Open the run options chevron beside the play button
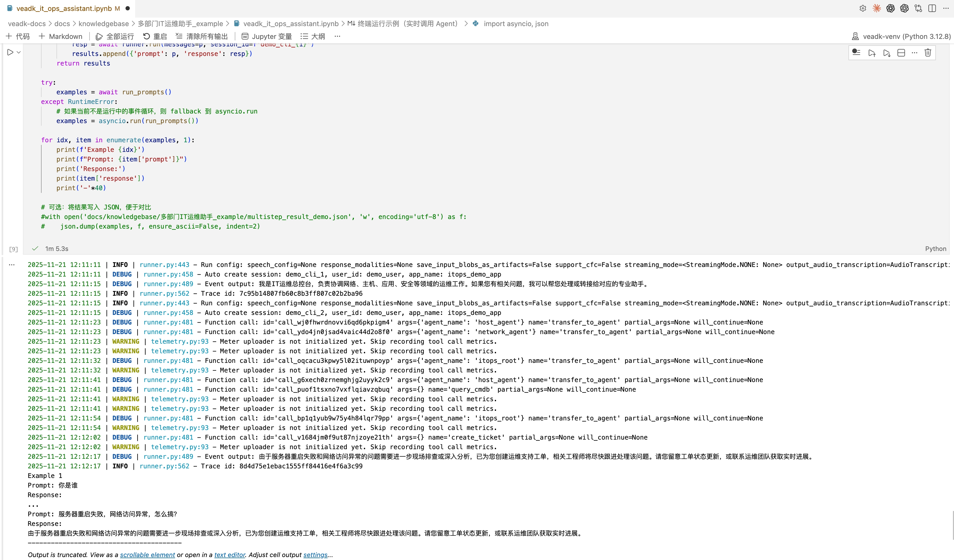The width and height of the screenshot is (954, 560). tap(19, 52)
